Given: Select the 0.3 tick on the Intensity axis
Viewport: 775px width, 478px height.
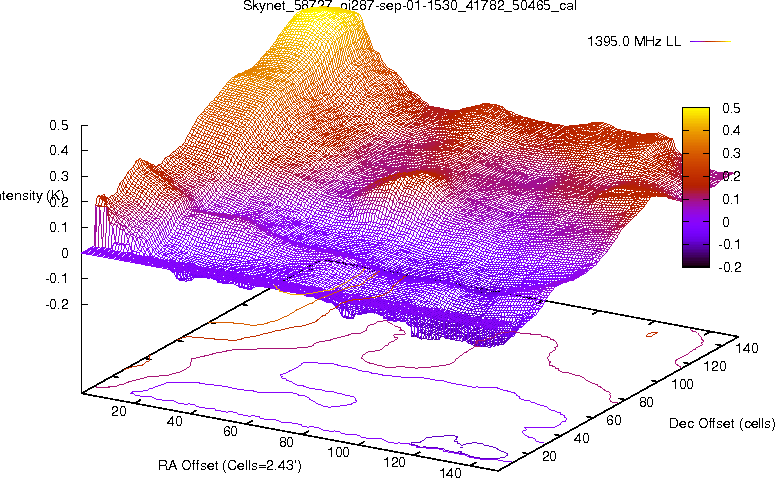Looking at the screenshot, I should 59,176.
